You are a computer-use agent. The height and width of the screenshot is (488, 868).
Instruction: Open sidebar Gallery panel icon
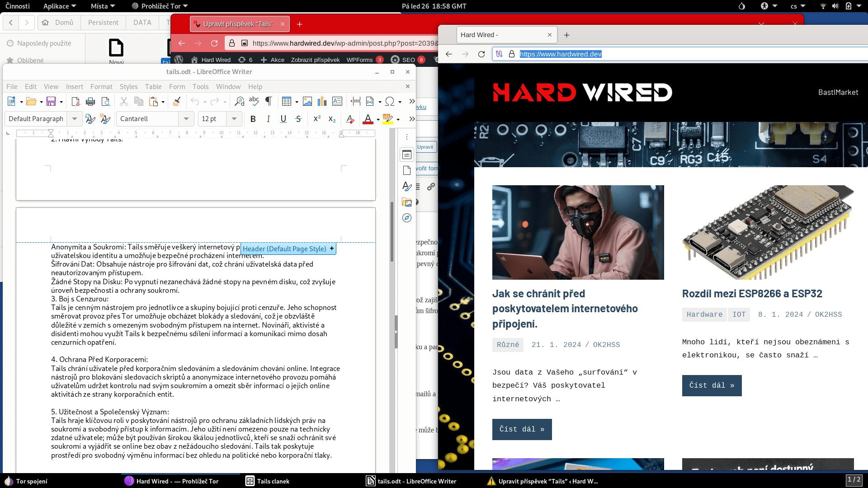[x=407, y=202]
